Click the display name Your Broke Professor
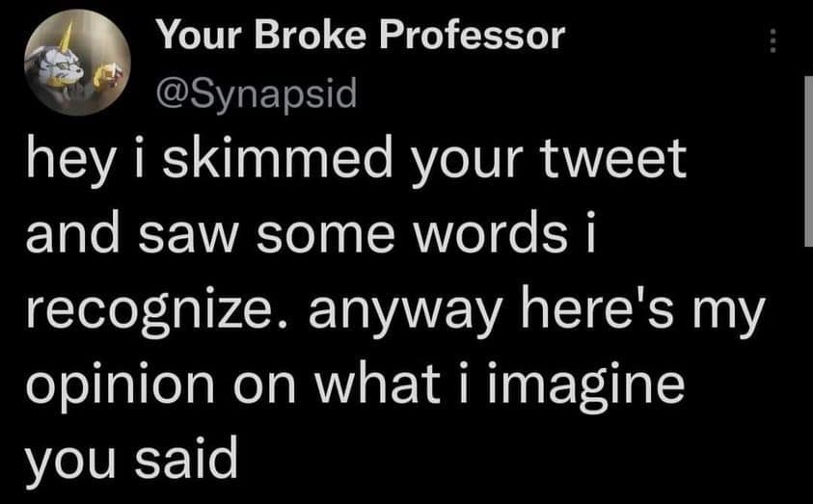 coord(360,37)
